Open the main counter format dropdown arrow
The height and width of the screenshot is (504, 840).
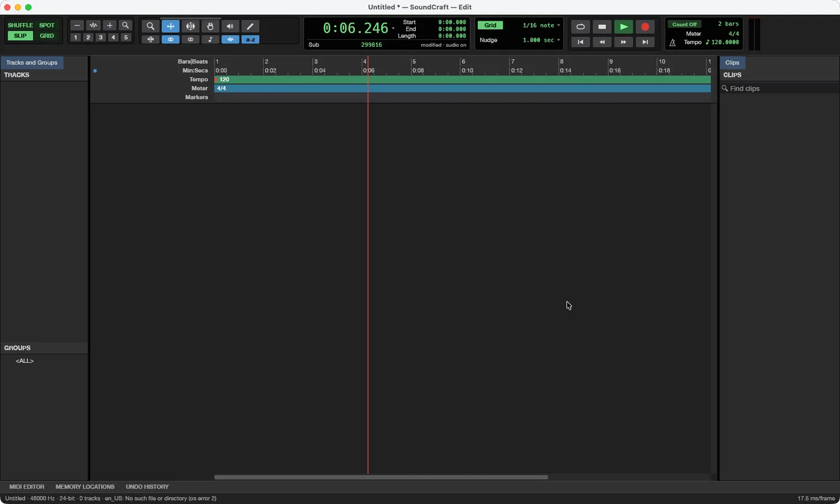click(x=393, y=28)
